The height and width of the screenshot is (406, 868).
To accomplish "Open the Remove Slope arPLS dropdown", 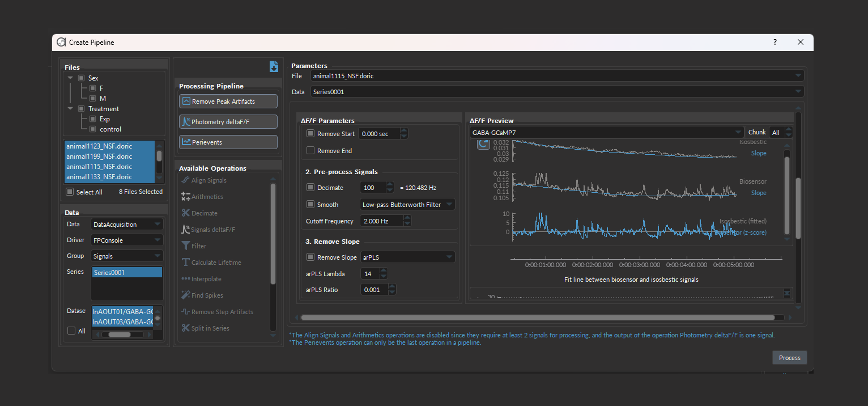I will point(407,257).
